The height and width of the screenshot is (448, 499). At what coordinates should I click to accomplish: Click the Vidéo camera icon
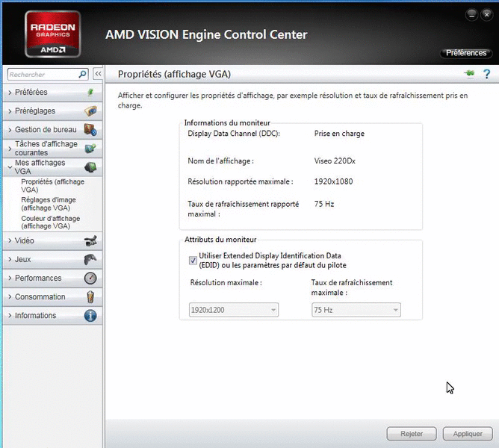click(90, 241)
